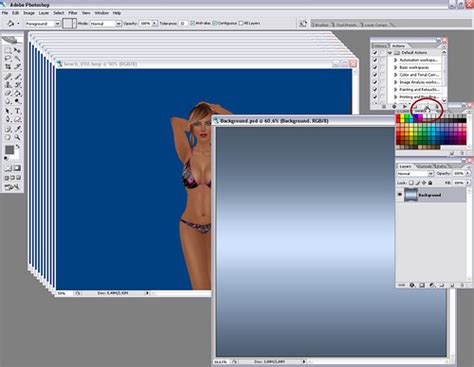
Task: Toggle the Default Actions set checkmark
Action: tap(375, 53)
